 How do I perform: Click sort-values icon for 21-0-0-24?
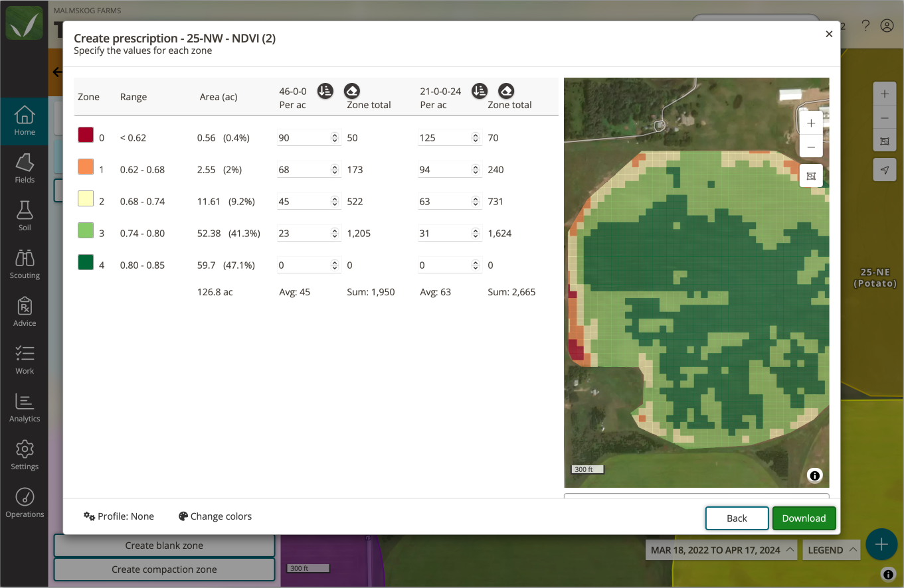point(480,91)
